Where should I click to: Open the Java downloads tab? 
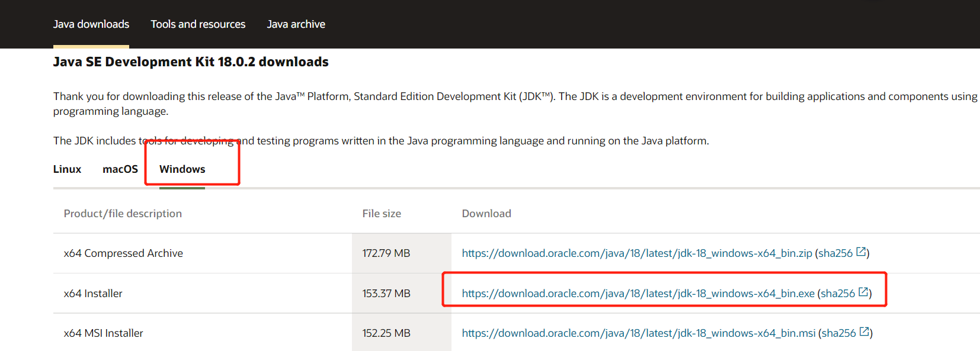click(91, 24)
